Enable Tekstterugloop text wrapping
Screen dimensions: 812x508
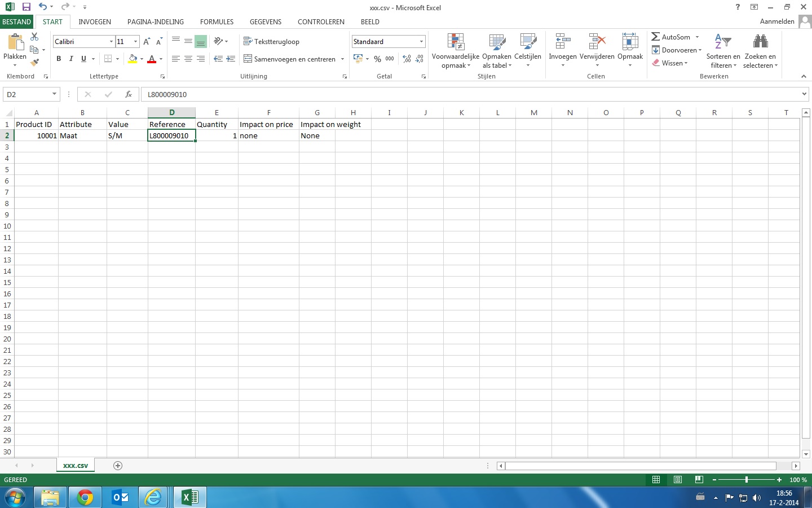[x=272, y=41]
